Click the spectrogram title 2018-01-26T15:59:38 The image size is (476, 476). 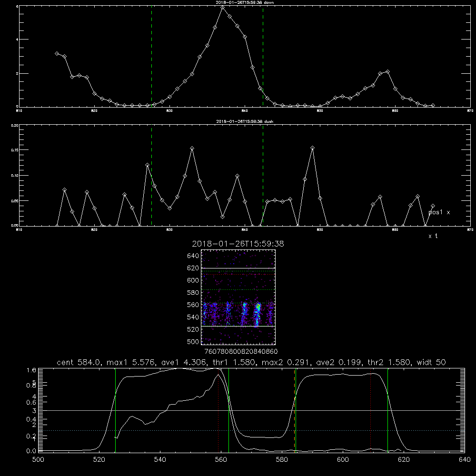[238, 244]
